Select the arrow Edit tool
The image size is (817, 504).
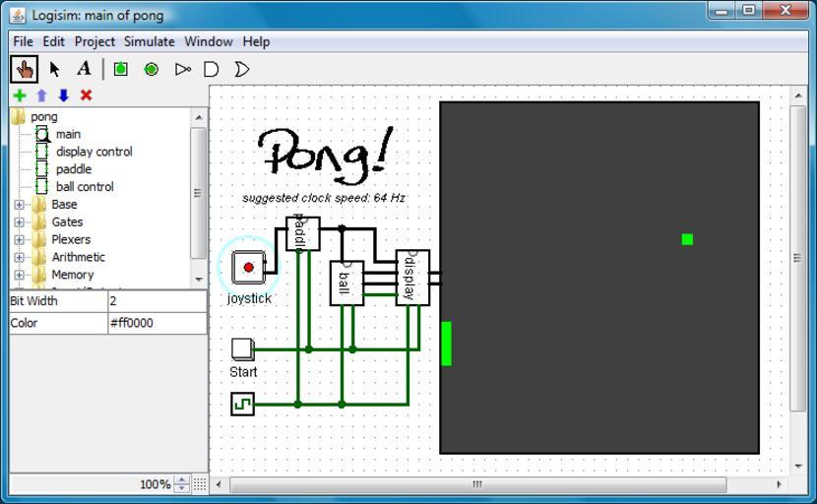pos(55,69)
